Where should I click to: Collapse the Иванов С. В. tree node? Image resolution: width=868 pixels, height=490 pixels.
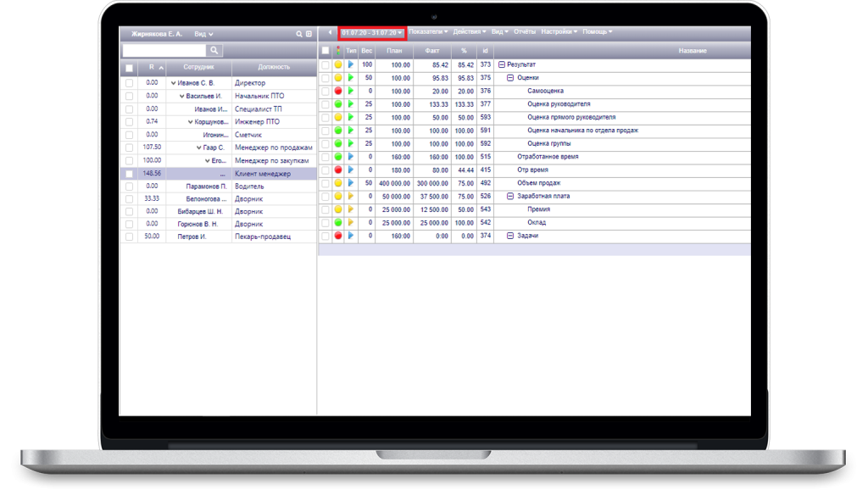pyautogui.click(x=173, y=83)
